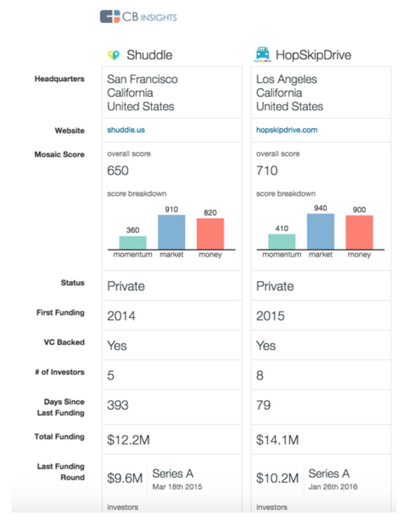Click the Shuddle company name heading
The width and height of the screenshot is (412, 532).
(x=149, y=55)
